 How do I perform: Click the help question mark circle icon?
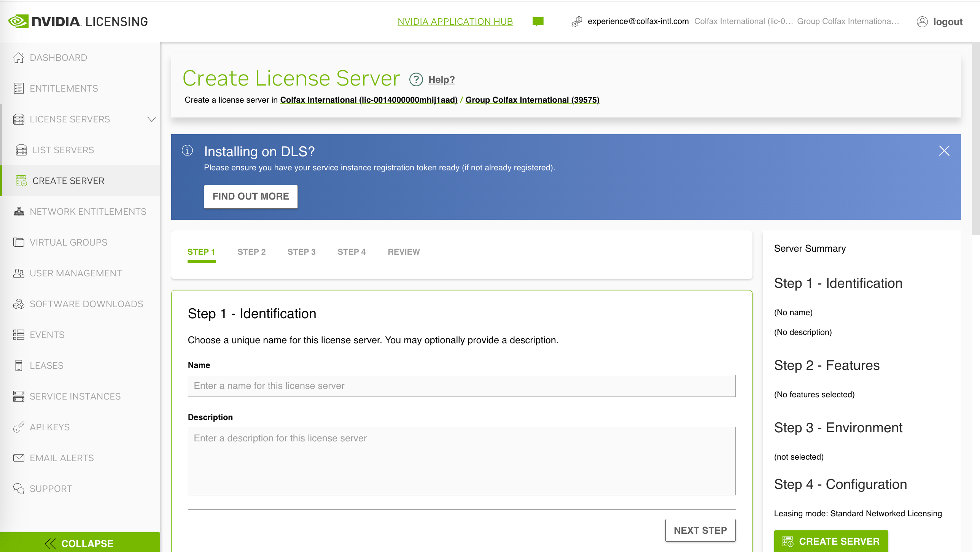(x=416, y=79)
